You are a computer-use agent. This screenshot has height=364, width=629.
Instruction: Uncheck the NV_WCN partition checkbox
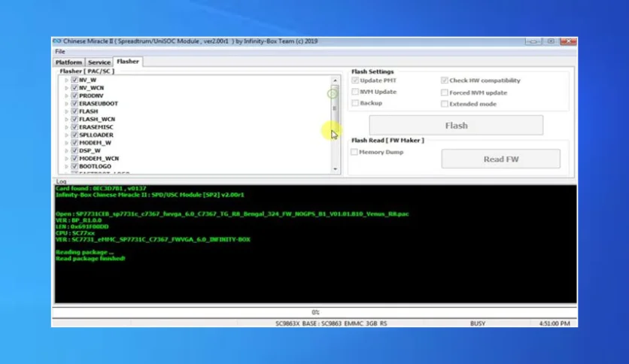74,88
